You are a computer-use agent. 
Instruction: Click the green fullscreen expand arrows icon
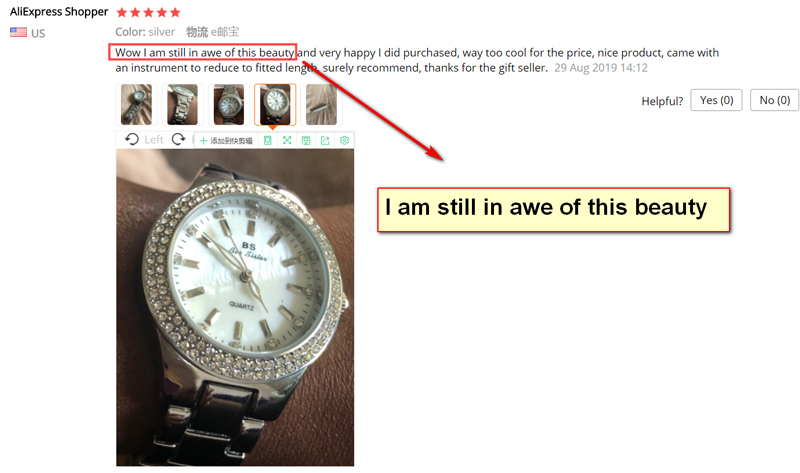coord(287,140)
